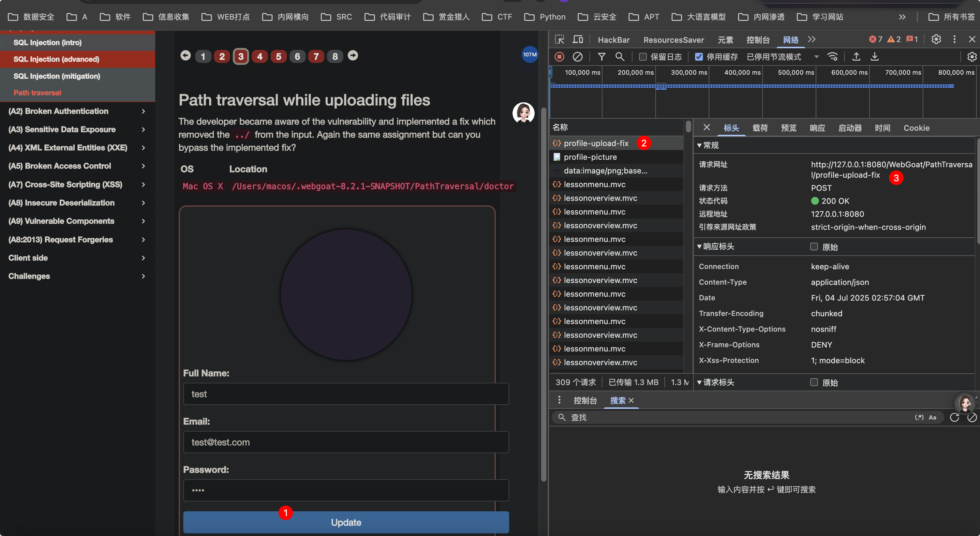Enable the 保留日志 checkbox
Screen dimensions: 980x536
[643, 57]
